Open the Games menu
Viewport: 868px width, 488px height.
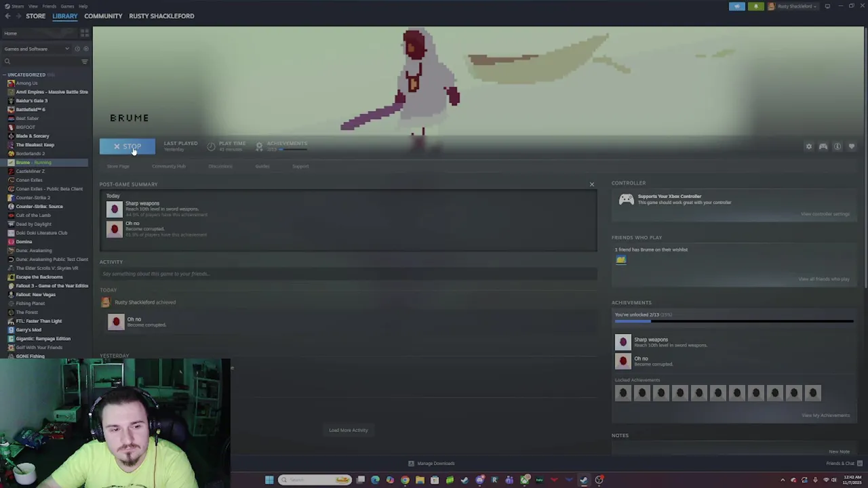coord(67,6)
